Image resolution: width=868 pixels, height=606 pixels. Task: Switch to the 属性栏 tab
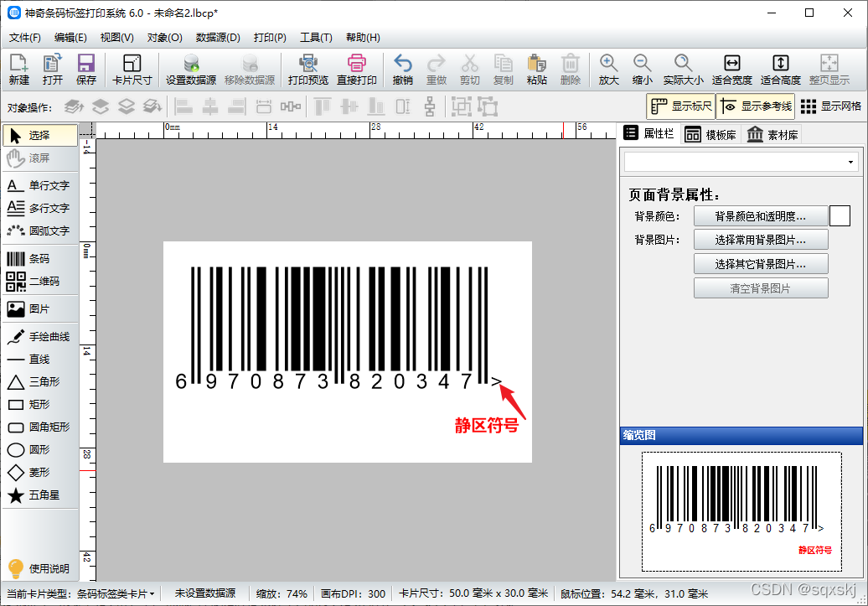tap(648, 133)
